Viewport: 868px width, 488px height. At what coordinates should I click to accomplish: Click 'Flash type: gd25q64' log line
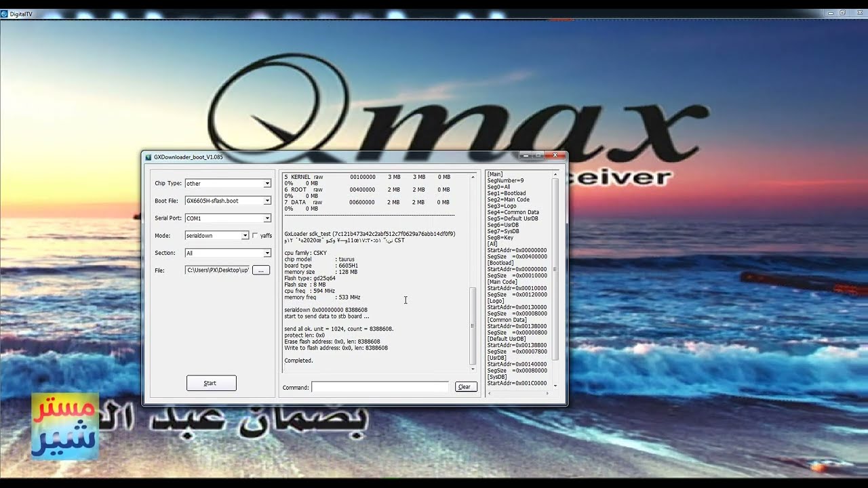[310, 279]
